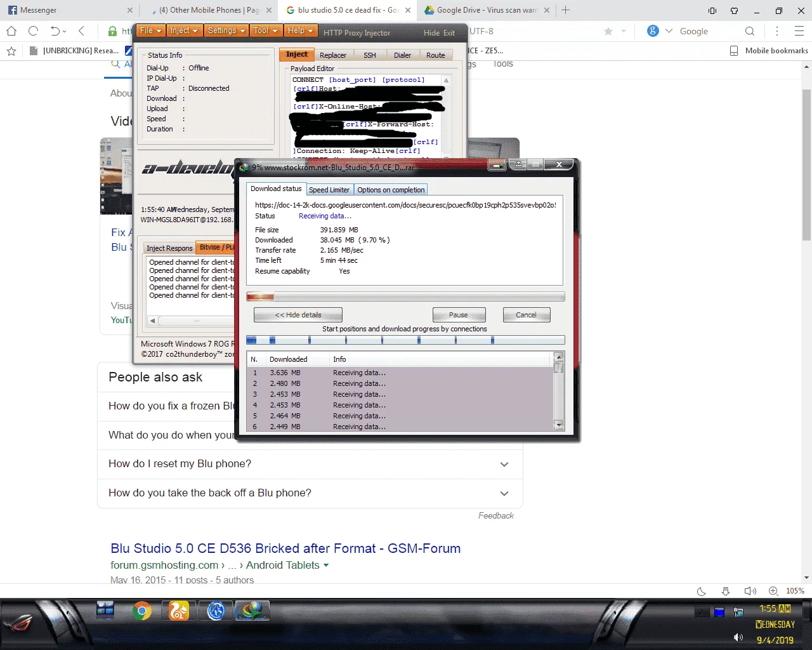812x650 pixels.
Task: Click the Hide details button
Action: coord(298,315)
